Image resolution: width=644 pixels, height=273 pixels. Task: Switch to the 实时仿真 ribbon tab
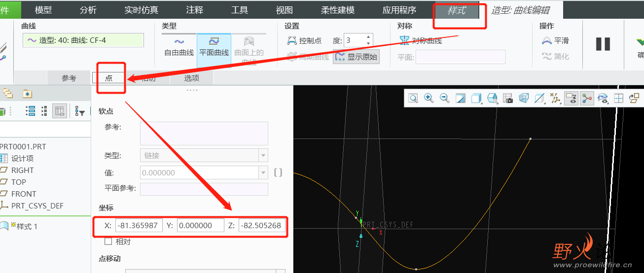click(x=142, y=10)
